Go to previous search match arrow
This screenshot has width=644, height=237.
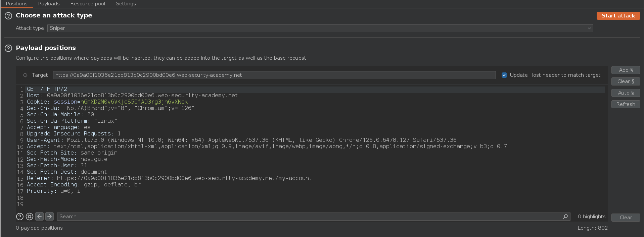coord(39,217)
